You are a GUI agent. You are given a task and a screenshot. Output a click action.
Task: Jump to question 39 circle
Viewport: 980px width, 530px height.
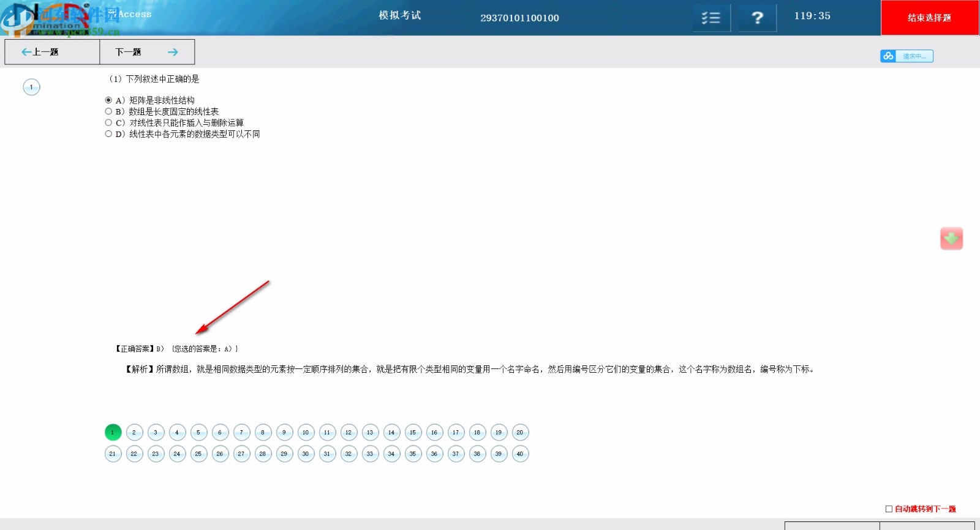coord(499,454)
